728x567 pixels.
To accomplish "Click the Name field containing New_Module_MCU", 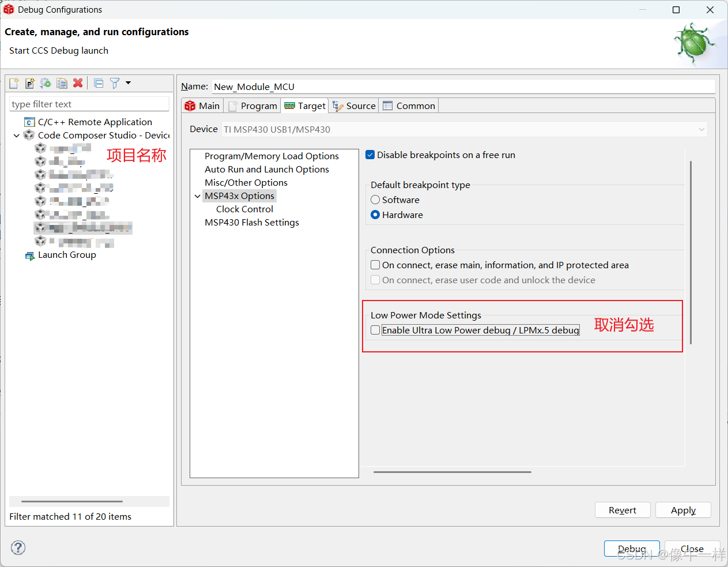I will pos(463,87).
